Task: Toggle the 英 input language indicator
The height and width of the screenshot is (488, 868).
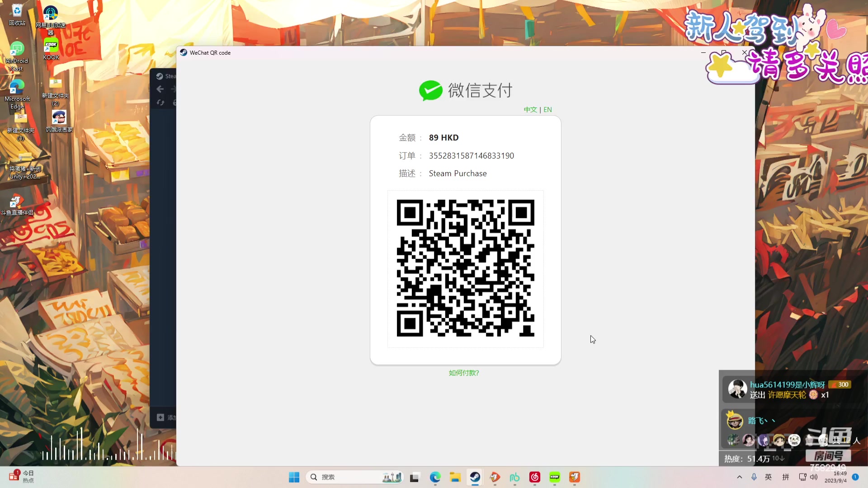Action: point(769,477)
